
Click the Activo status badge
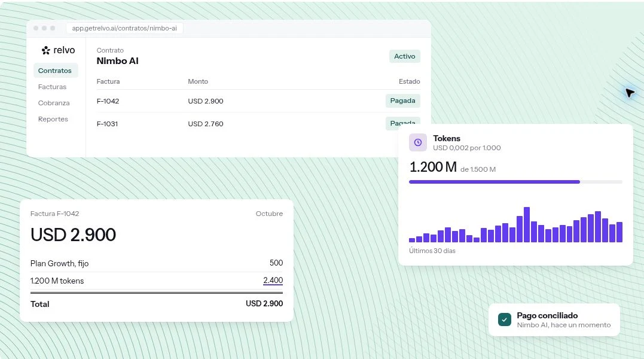coord(405,56)
